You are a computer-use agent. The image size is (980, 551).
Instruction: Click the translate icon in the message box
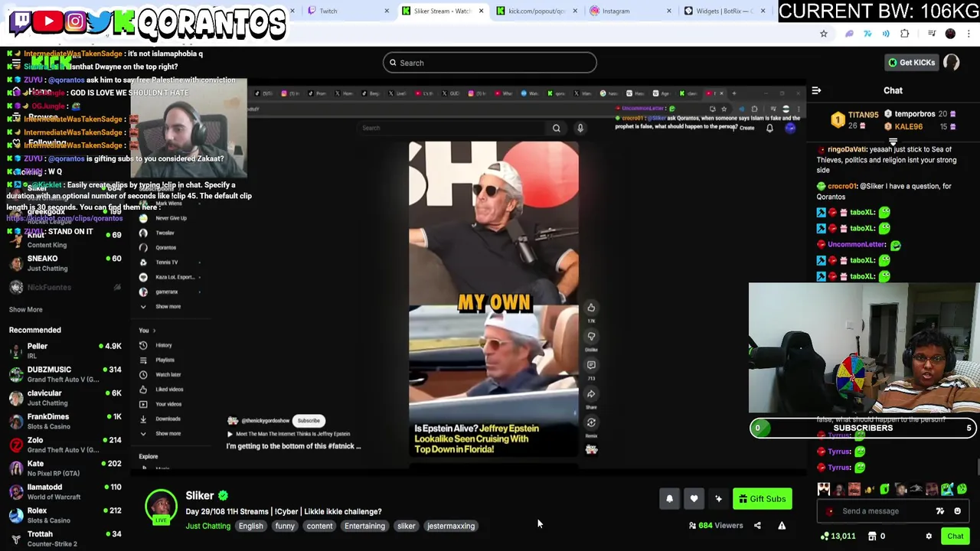pyautogui.click(x=940, y=511)
